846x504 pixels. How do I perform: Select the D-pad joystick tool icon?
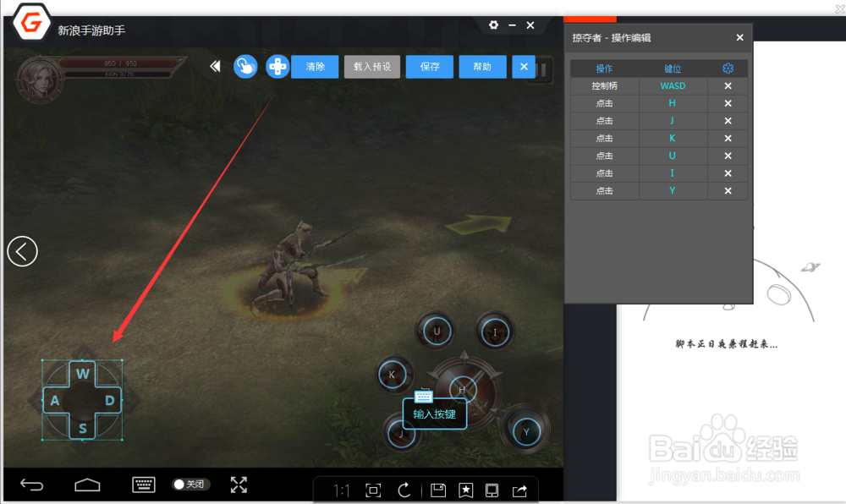pyautogui.click(x=277, y=67)
